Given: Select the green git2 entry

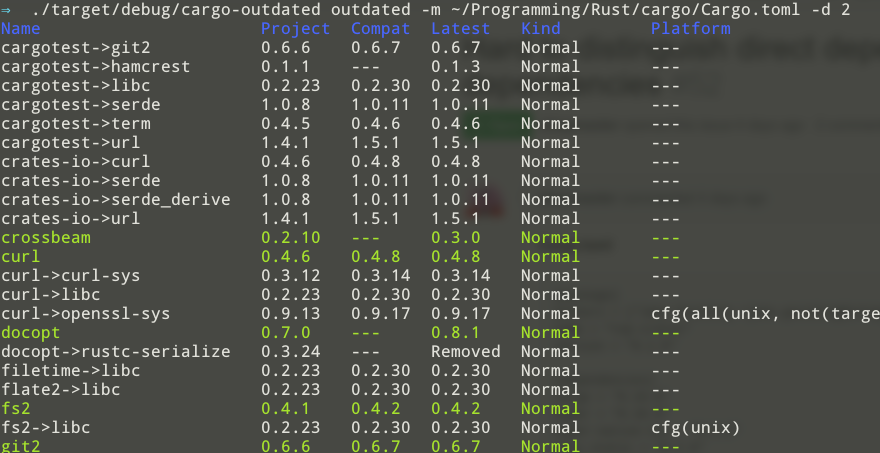Looking at the screenshot, I should 21,447.
